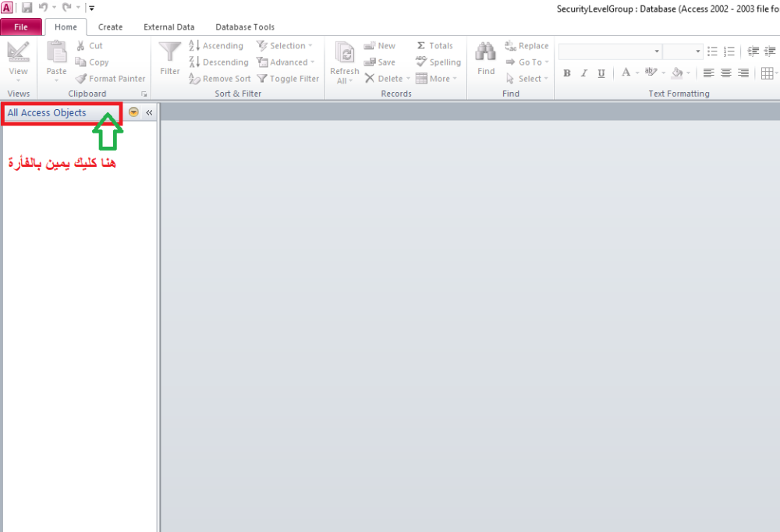Image resolution: width=780 pixels, height=532 pixels.
Task: Cut the selection with the scissors
Action: point(90,46)
